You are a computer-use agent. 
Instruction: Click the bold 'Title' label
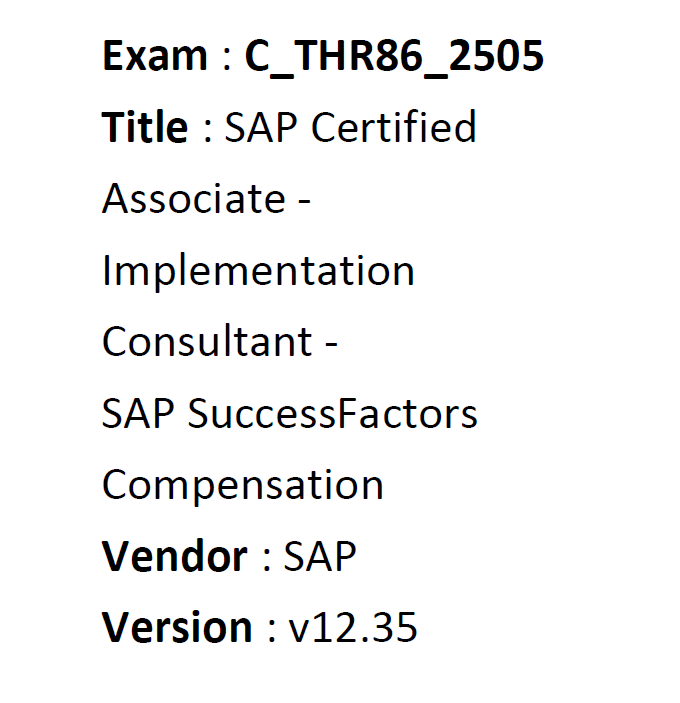[x=145, y=127]
